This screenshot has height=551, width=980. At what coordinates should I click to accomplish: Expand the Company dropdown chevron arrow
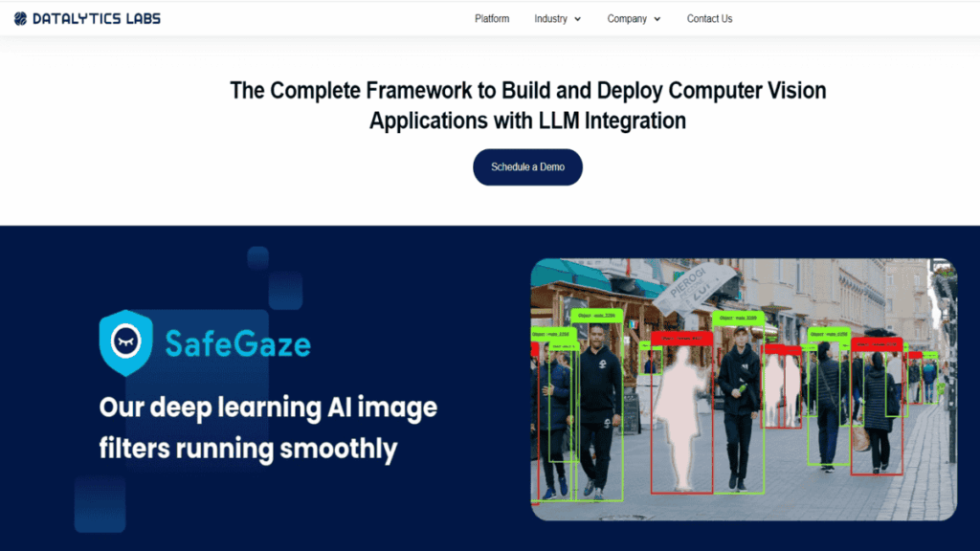(x=657, y=19)
